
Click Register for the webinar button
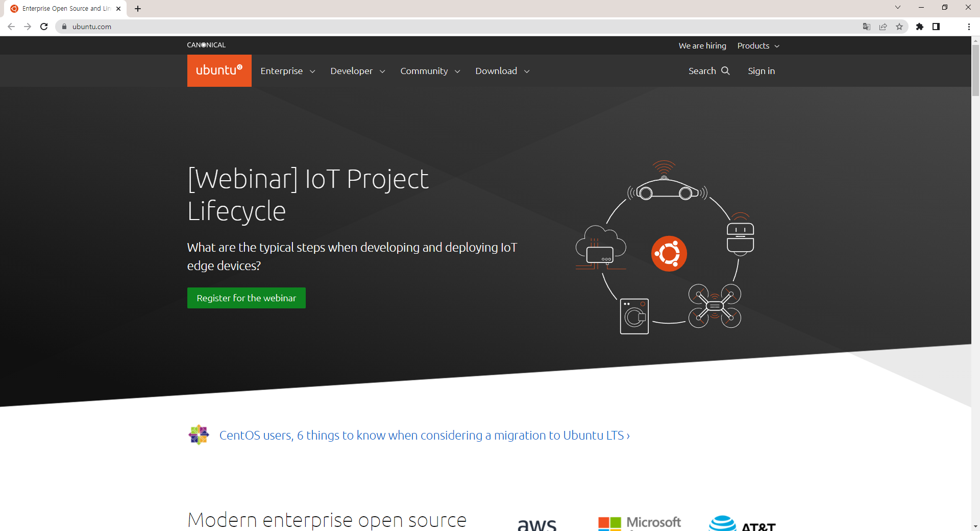tap(247, 298)
